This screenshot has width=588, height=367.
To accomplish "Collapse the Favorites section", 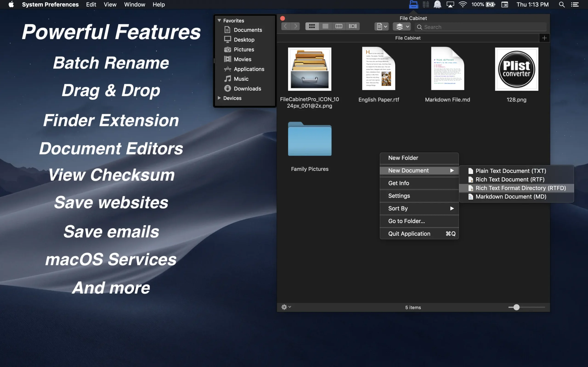I will (x=219, y=21).
